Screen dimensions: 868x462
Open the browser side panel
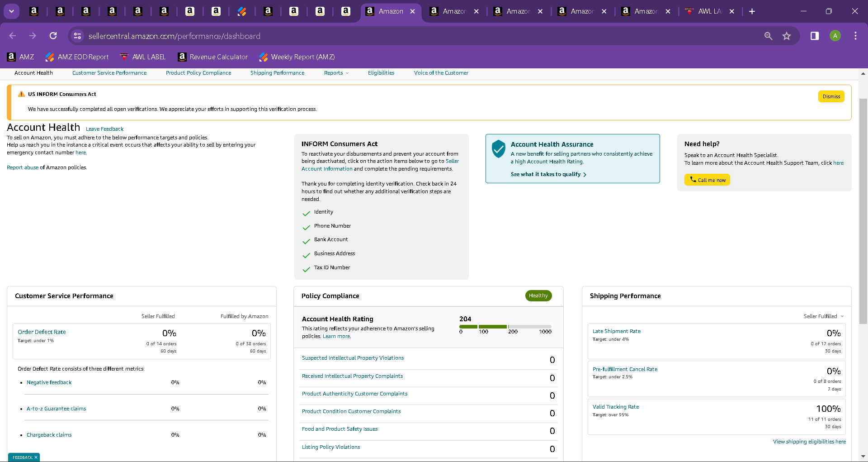point(815,36)
